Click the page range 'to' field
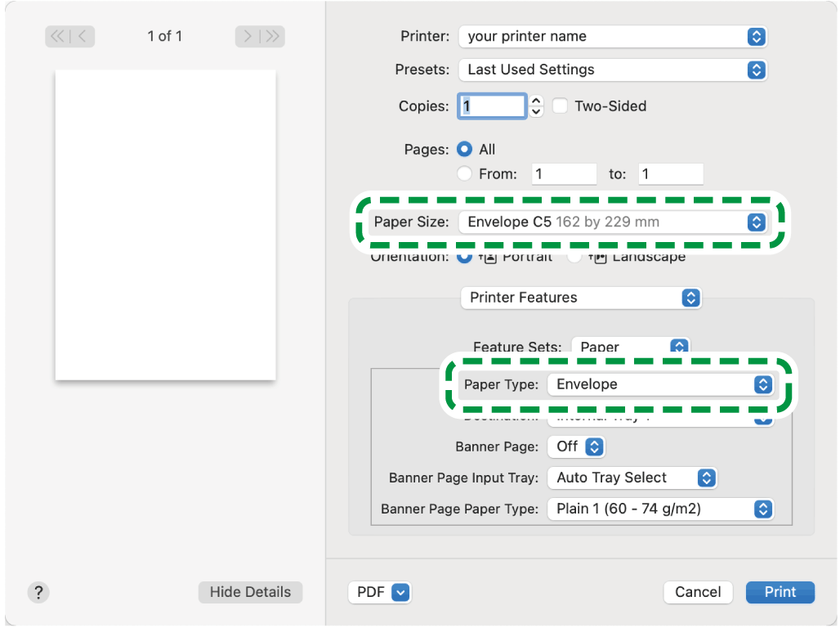This screenshot has width=840, height=628. coord(670,174)
